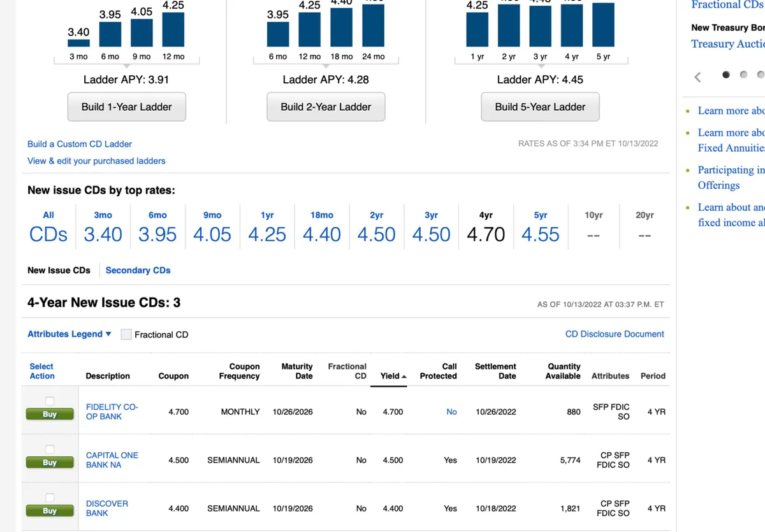Open the CD Disclosure Document link

pos(614,334)
